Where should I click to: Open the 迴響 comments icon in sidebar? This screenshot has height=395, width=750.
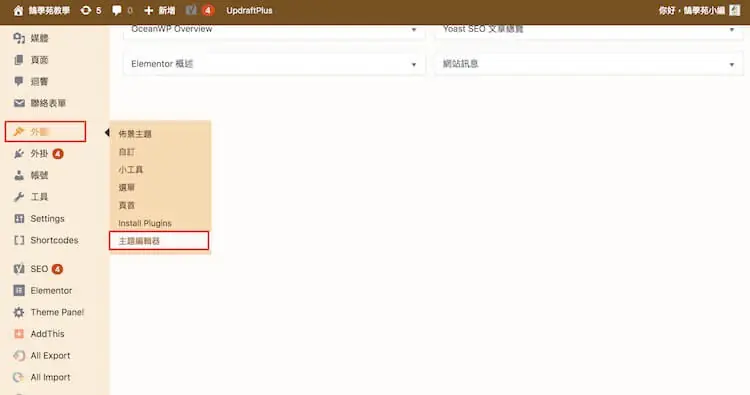19,81
